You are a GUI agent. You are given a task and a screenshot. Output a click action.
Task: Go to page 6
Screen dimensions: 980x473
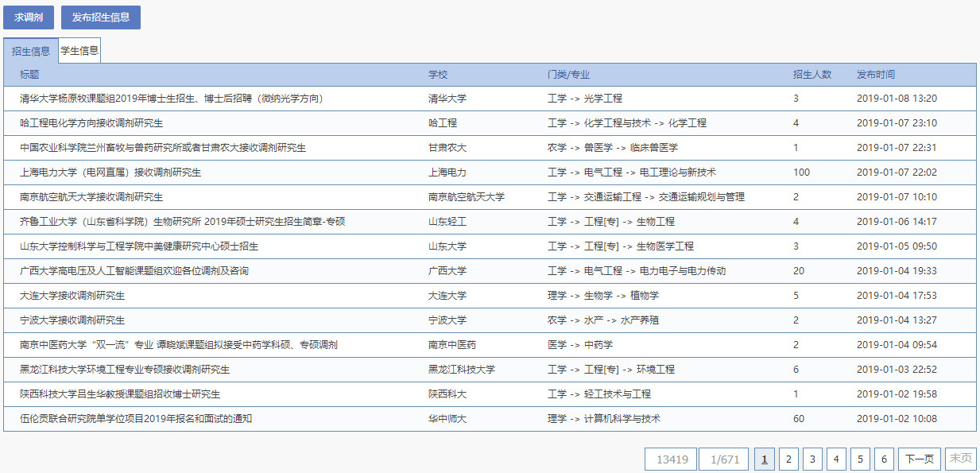point(884,459)
